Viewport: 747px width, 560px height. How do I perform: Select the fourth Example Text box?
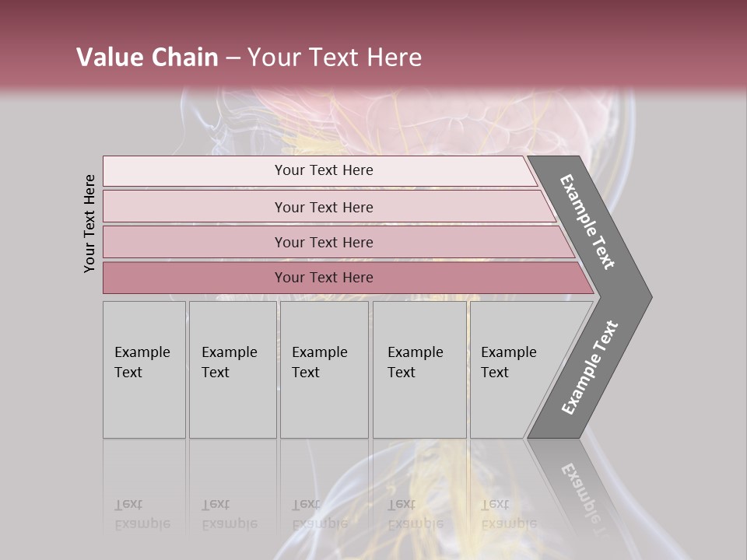(x=419, y=369)
